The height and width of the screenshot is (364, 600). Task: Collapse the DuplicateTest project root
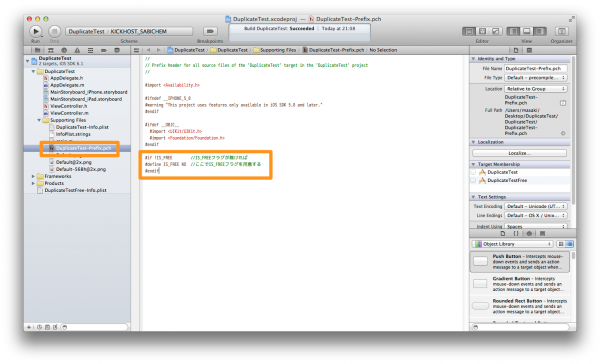tap(28, 61)
